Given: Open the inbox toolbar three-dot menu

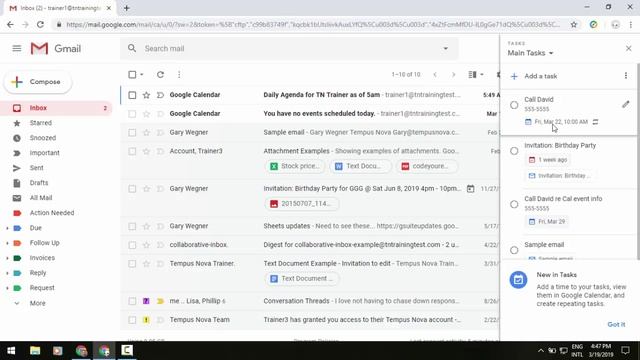Looking at the screenshot, I should point(179,75).
